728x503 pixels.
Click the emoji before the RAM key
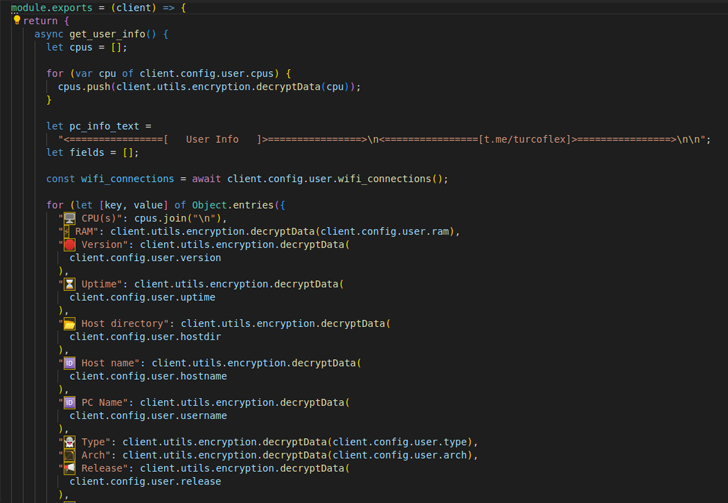pos(67,231)
